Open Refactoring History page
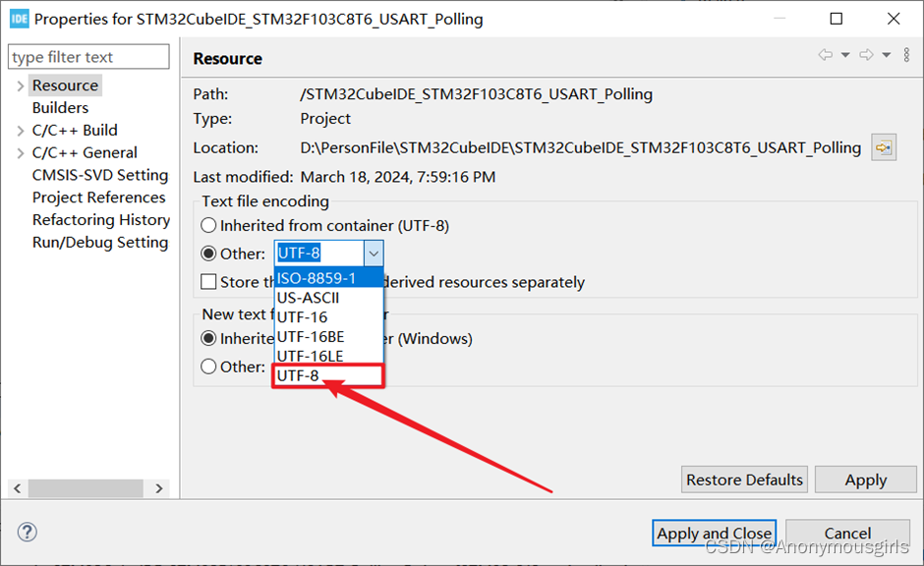 [101, 220]
